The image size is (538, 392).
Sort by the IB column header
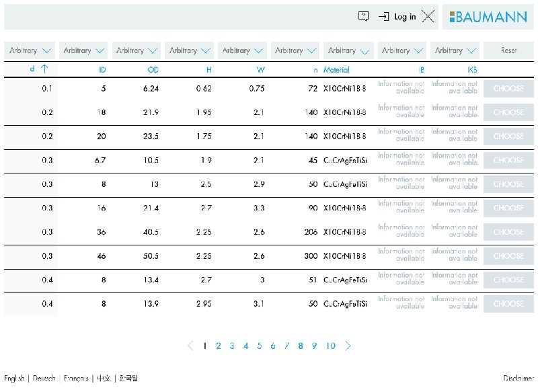tap(422, 70)
